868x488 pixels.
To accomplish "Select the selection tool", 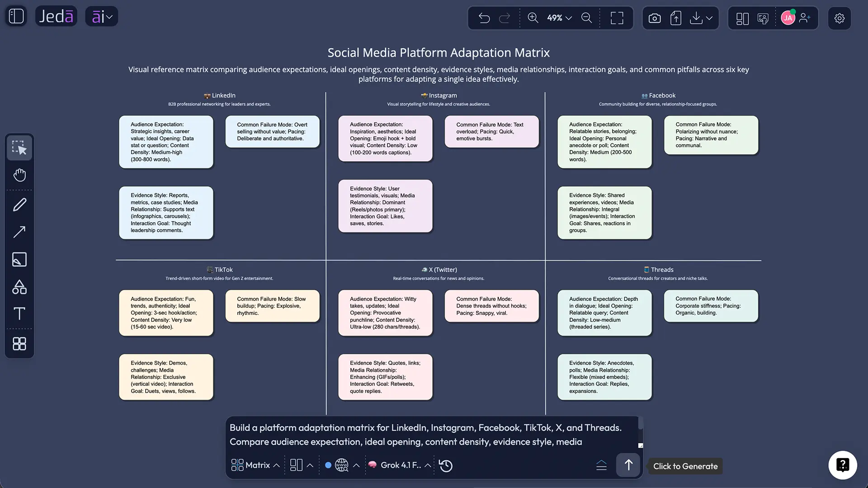I will 19,147.
